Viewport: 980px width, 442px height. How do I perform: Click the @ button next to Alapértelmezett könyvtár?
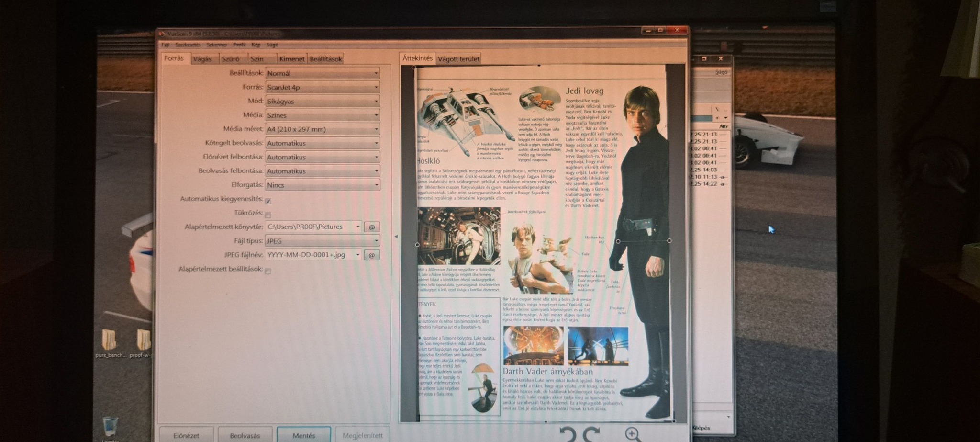pos(372,227)
